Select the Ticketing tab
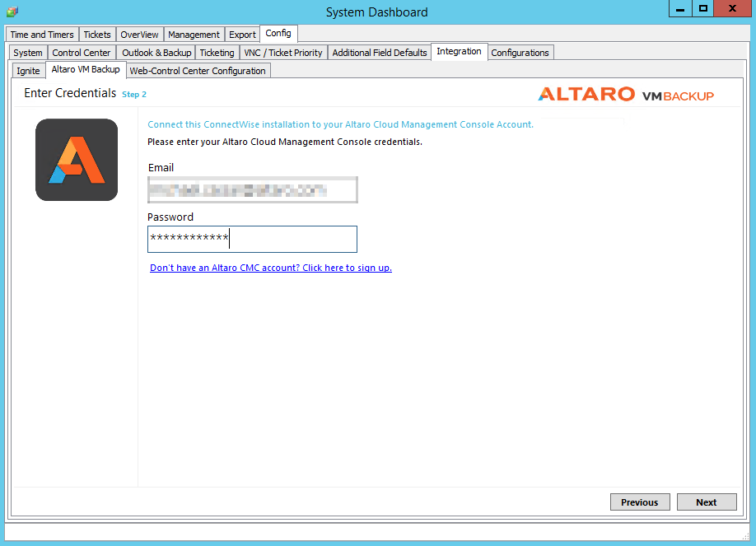The image size is (756, 546). [217, 53]
